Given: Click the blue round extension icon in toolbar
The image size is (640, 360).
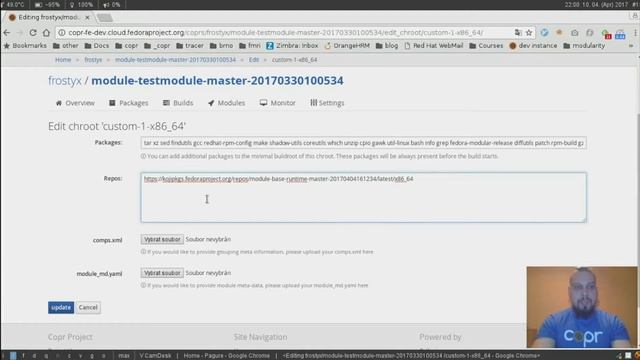Looking at the screenshot, I should (544, 33).
